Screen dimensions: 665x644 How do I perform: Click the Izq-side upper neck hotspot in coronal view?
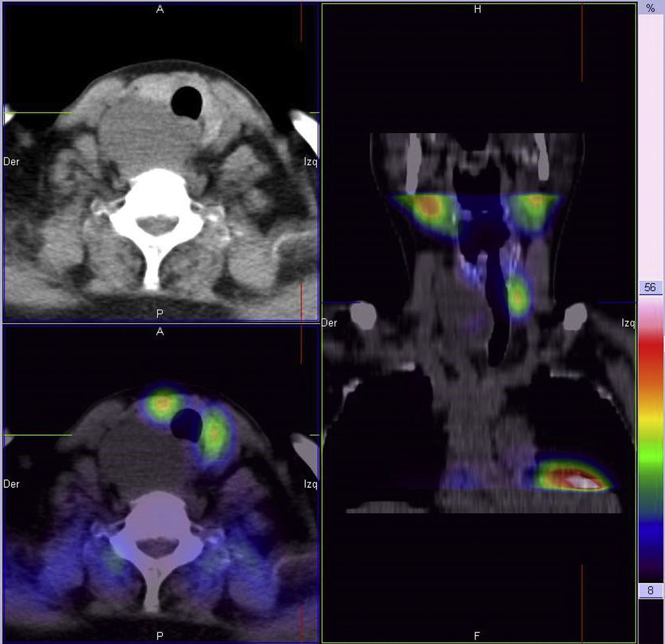533,208
